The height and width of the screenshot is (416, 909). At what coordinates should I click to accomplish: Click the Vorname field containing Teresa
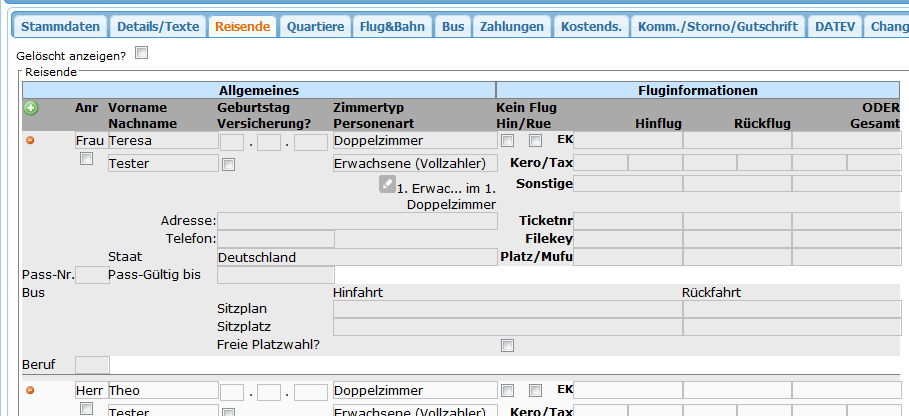(162, 141)
